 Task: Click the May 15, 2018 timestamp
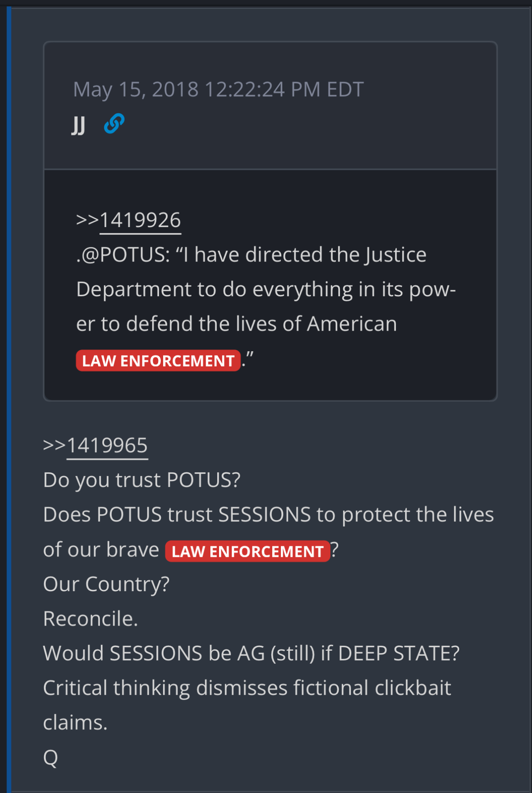click(219, 89)
